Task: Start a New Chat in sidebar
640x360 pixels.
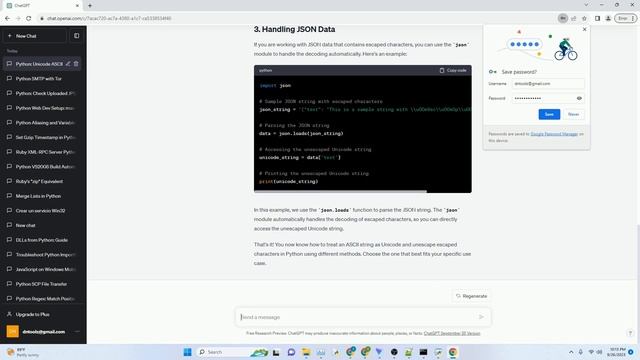Action: tap(35, 36)
